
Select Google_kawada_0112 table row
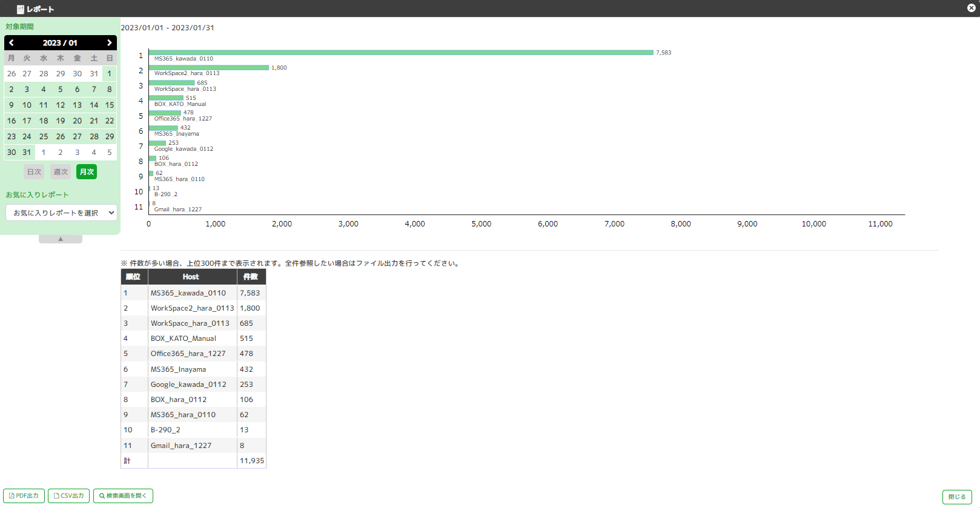193,384
